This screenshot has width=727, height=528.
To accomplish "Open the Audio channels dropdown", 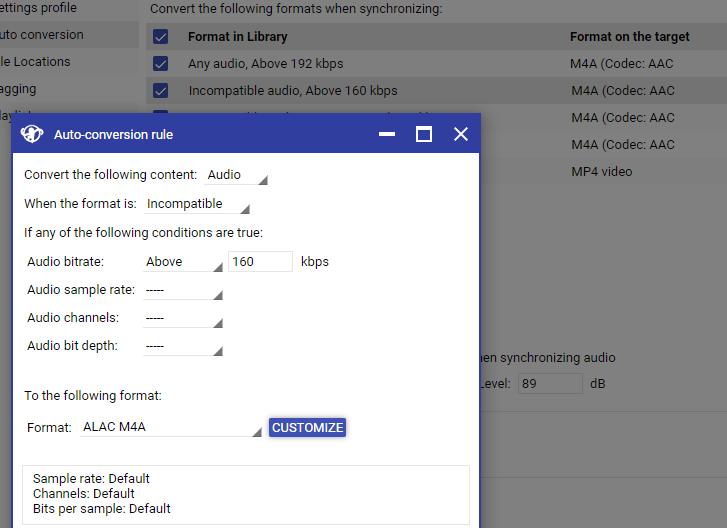I will 183,318.
